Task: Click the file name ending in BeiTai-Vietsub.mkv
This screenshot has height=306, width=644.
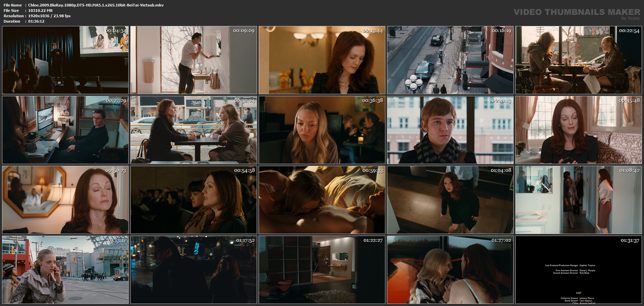Action: (x=96, y=5)
